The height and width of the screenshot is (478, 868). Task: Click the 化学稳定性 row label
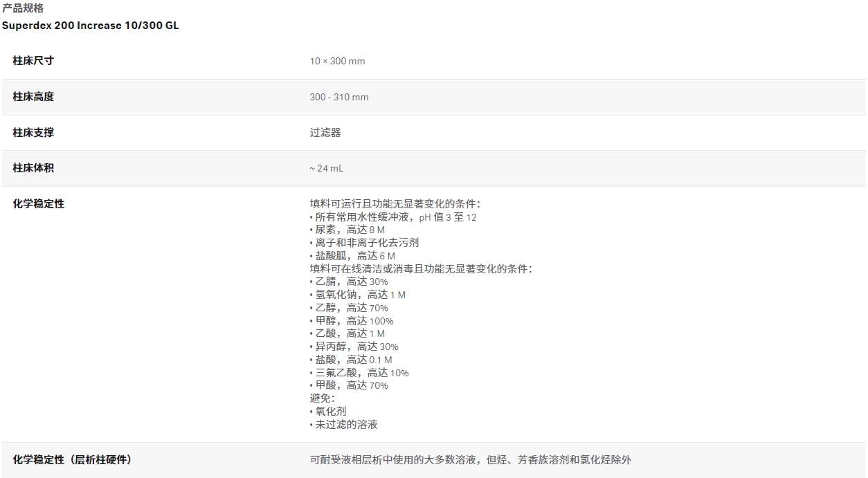37,204
